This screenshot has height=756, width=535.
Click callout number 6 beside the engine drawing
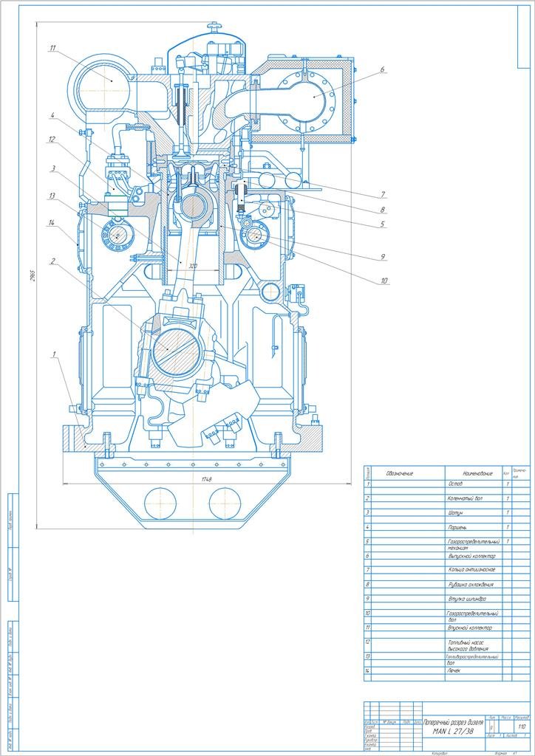[381, 69]
